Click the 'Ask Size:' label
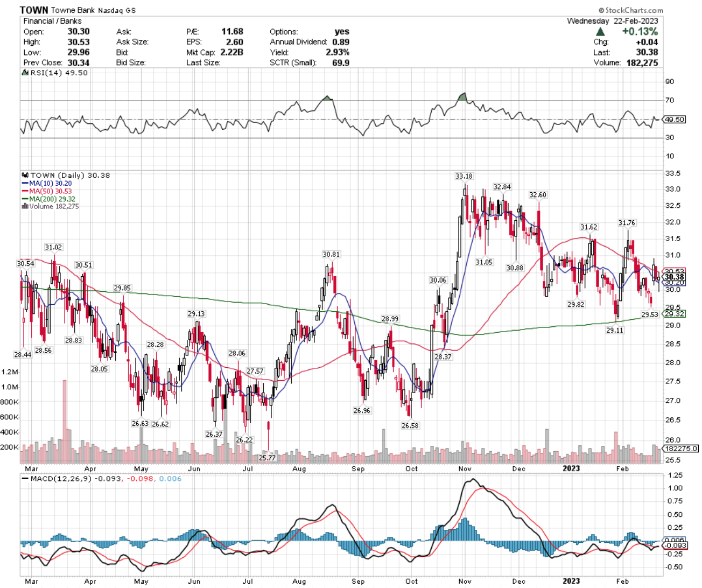Screen dimensions: 702x588 (132, 42)
